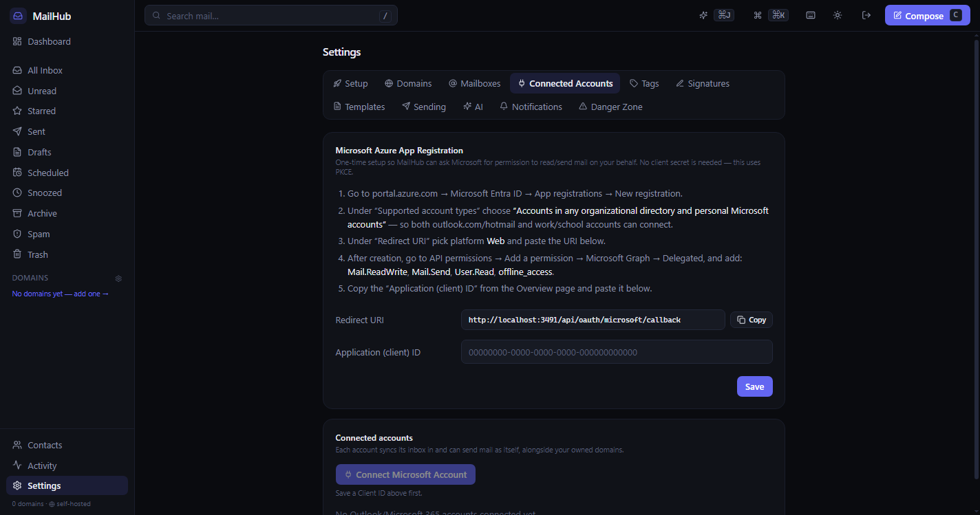This screenshot has height=515, width=980.
Task: Show Unread messages
Action: 67,91
